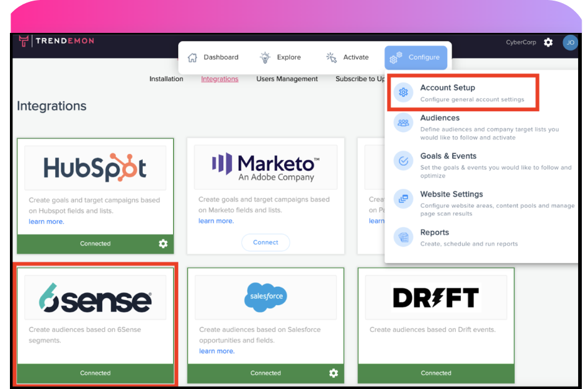Click the Trendemon logo

coord(56,40)
